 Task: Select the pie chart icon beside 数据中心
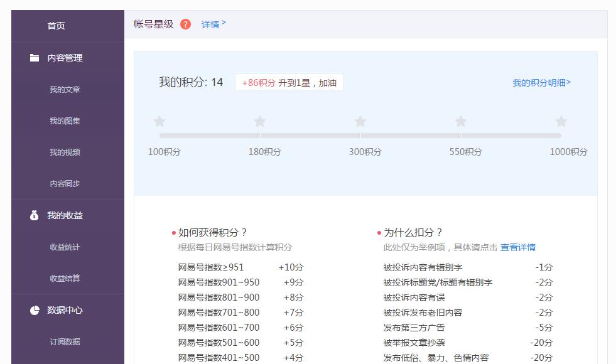tap(34, 309)
